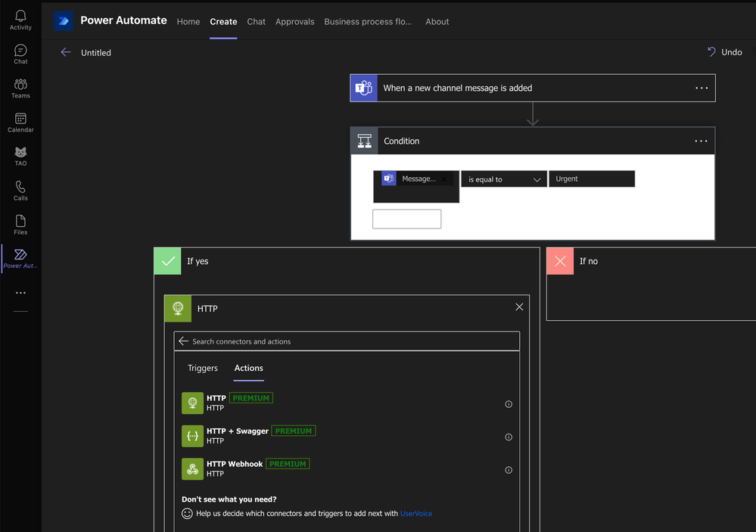Open the Files sidebar icon
Image resolution: width=756 pixels, height=532 pixels.
point(20,225)
